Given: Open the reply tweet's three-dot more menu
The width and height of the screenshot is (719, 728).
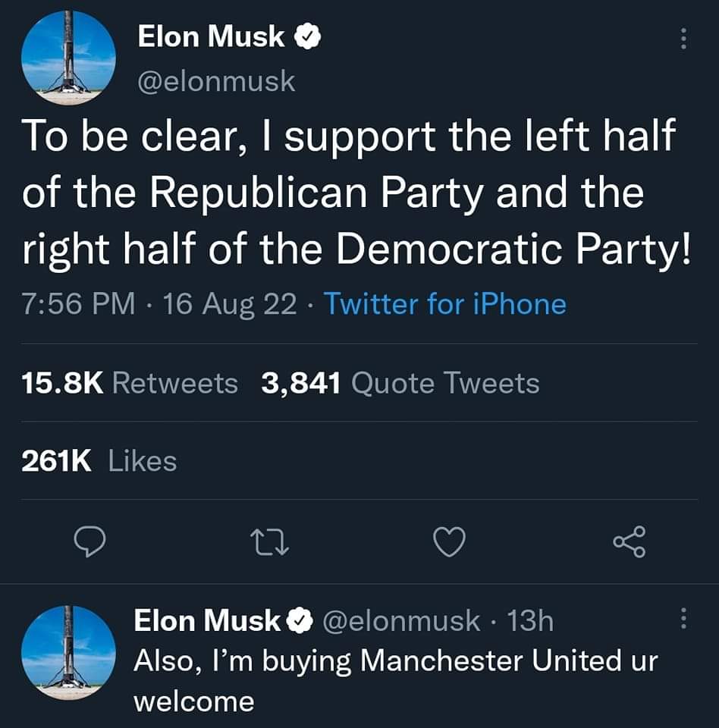Looking at the screenshot, I should pos(683,620).
